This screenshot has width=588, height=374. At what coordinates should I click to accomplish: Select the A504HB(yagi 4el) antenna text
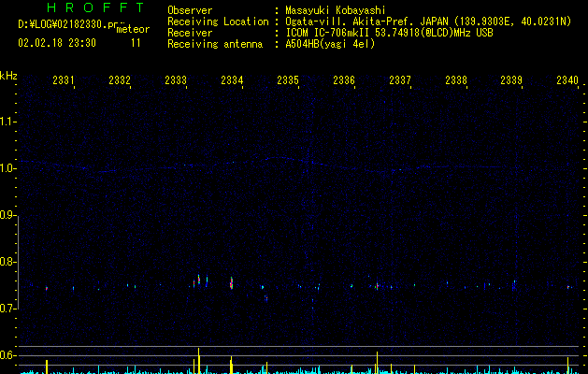pos(330,44)
